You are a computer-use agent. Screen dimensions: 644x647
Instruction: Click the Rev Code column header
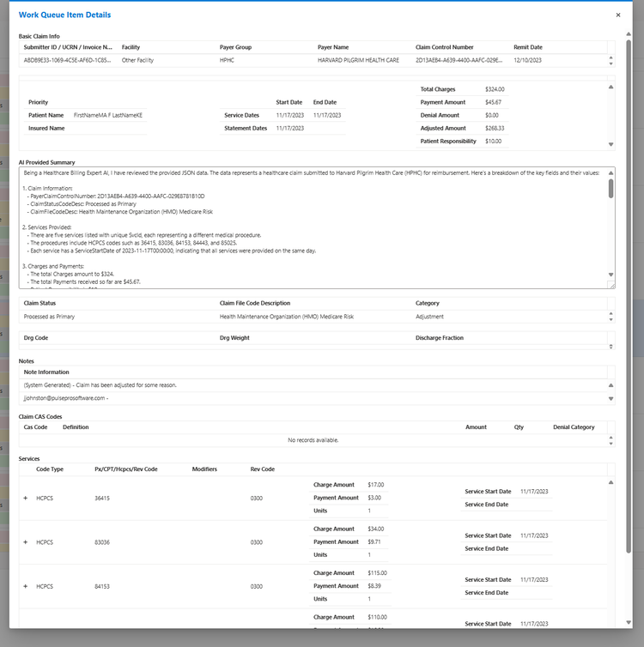point(263,469)
